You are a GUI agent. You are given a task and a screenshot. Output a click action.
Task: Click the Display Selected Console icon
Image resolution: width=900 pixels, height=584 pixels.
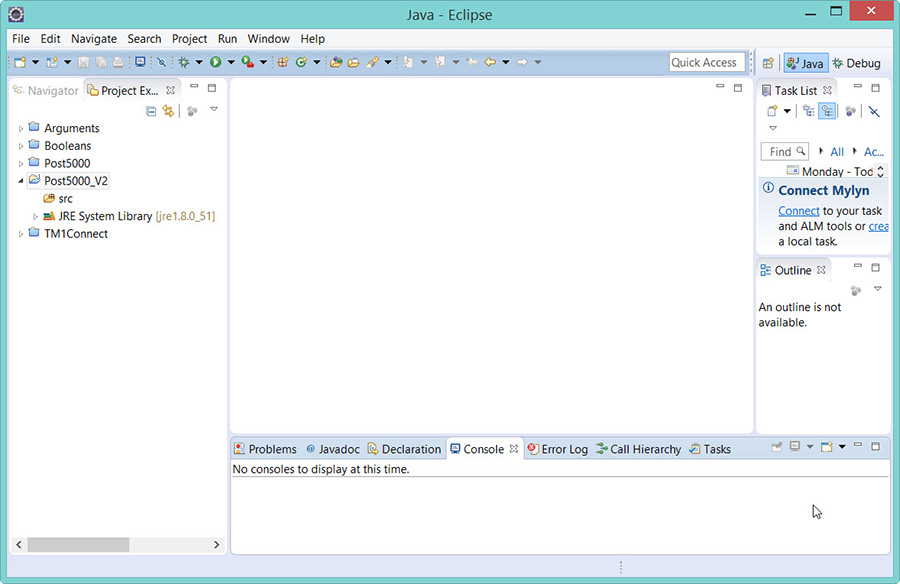click(795, 447)
